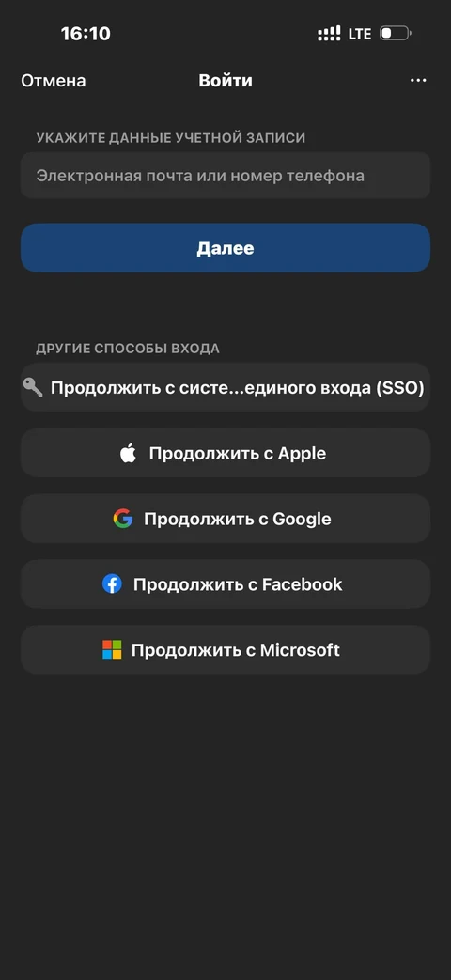Tap the battery icon in status bar

[x=395, y=33]
